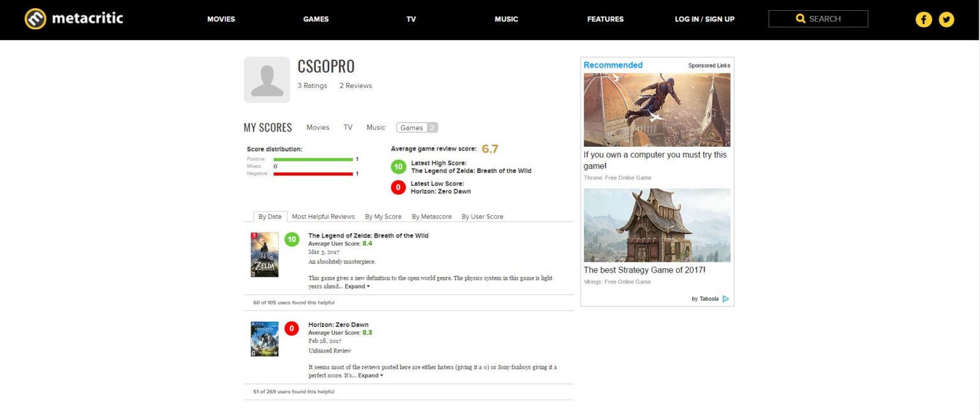Click the 'Vikings: Free Online Game' caption
Screen dimensions: 980x415
(617, 282)
